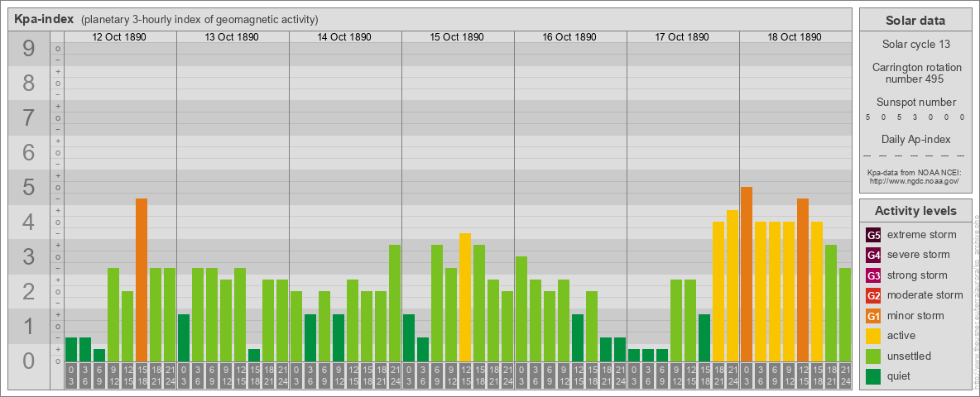The image size is (980, 397).
Task: Click the Activity levels panel heading
Action: (915, 211)
